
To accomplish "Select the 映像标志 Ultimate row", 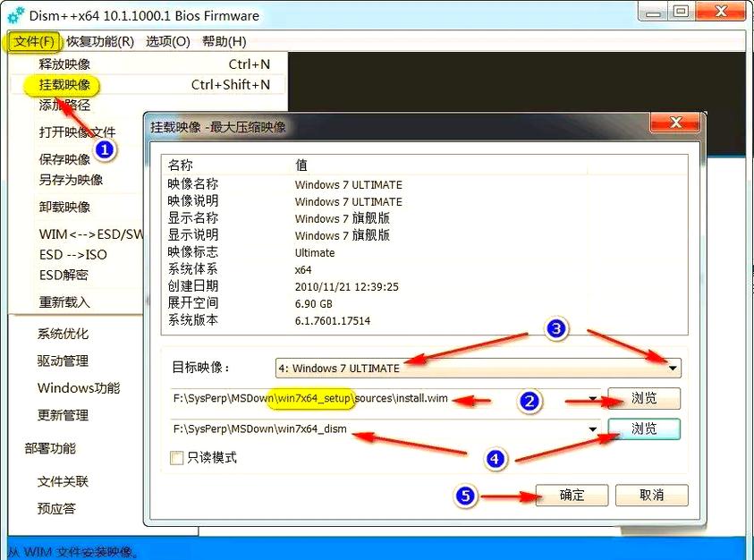I will 425,252.
